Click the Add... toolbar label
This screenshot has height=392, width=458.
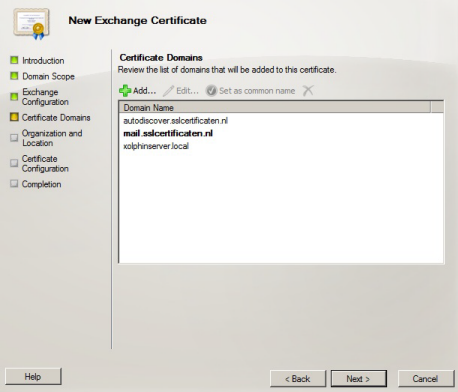click(144, 91)
